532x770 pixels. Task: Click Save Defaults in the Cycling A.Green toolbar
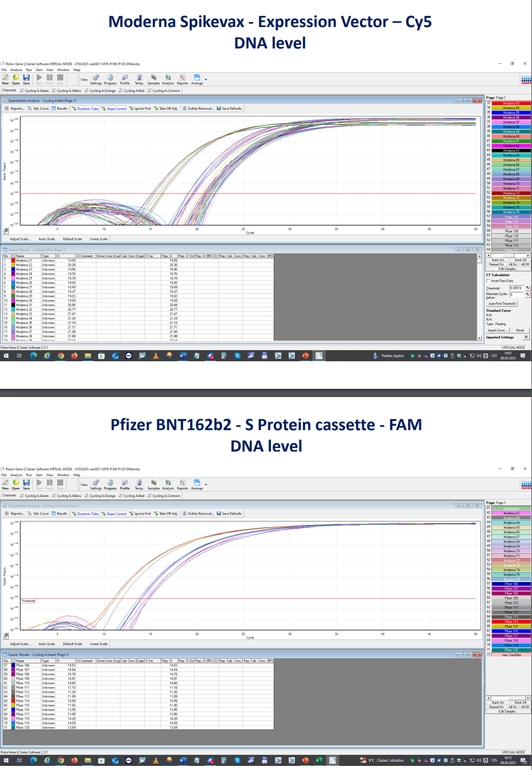tap(229, 514)
